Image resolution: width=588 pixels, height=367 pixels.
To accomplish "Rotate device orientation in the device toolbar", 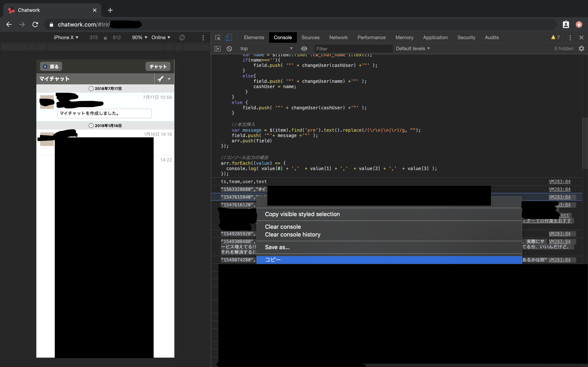I will 182,37.
